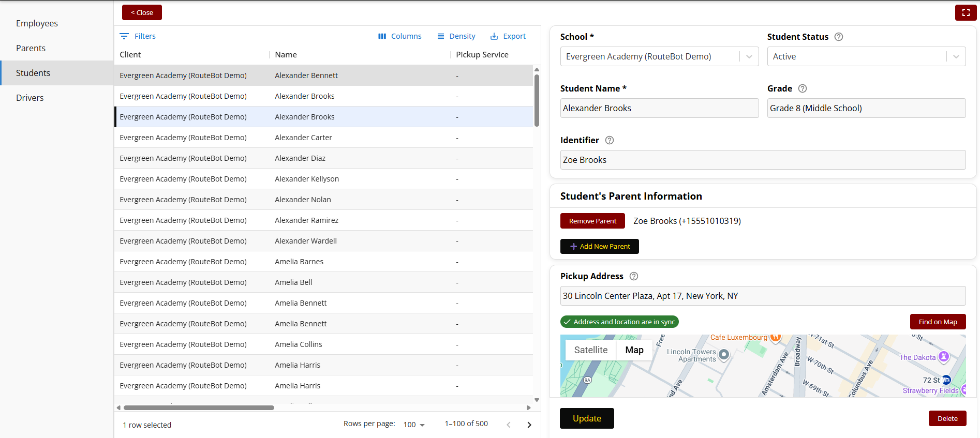Select the Amelia Barnes row

(323, 262)
